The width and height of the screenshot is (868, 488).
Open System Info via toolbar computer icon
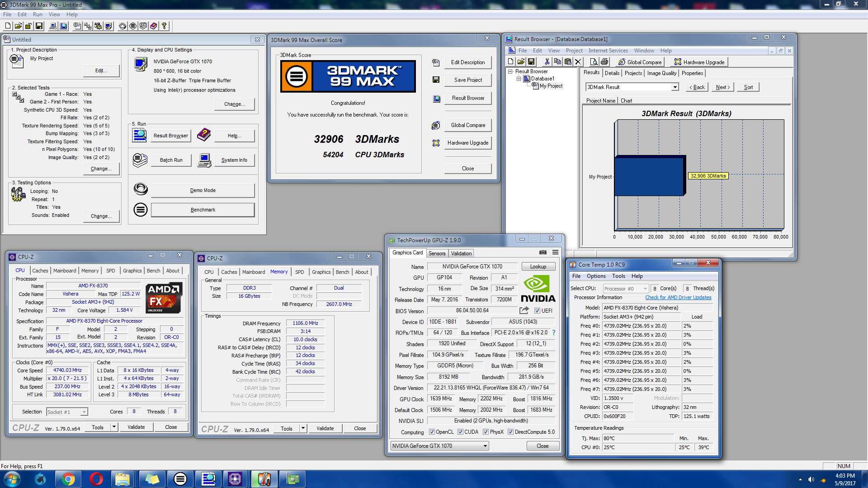tap(53, 26)
